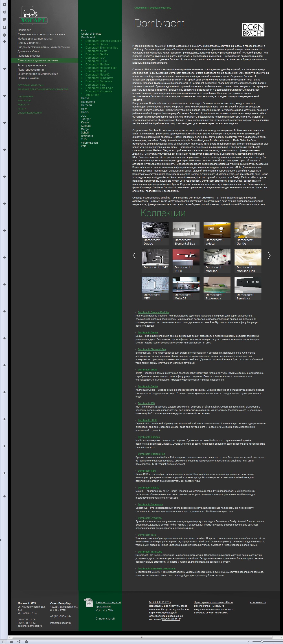Open Dornbracht Symetrics collection thumbnail
Viewport: 283px width, 644px height.
pos(248,288)
